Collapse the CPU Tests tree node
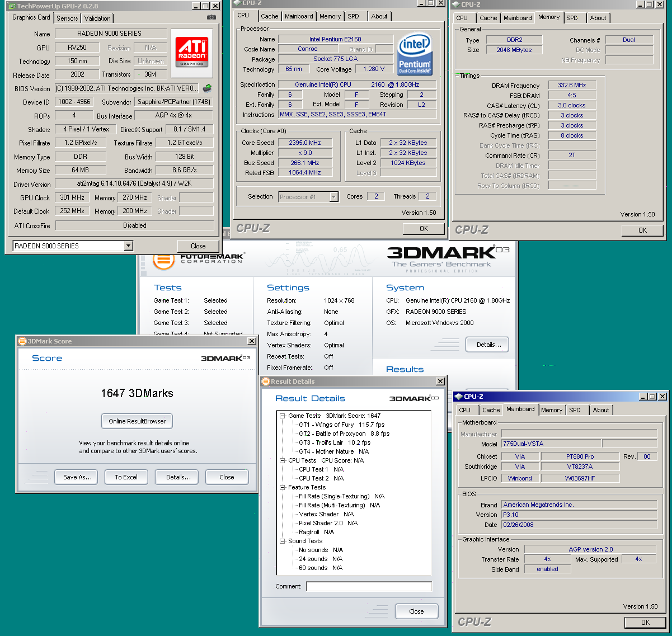This screenshot has height=636, width=672. (x=283, y=460)
